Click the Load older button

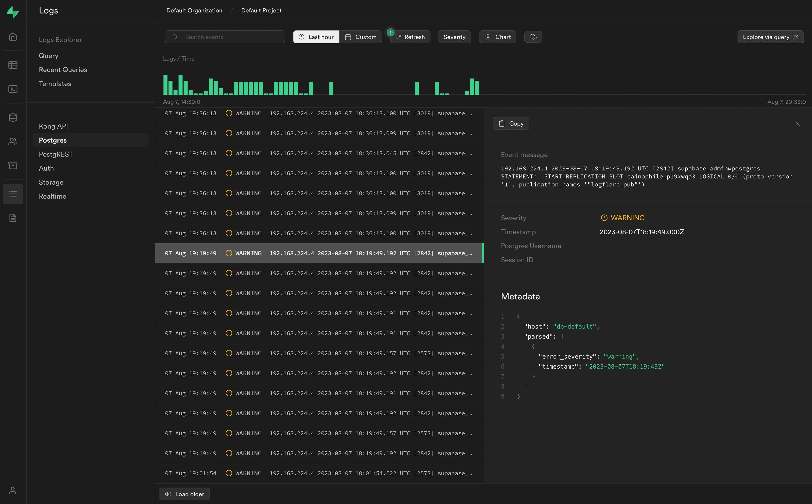[184, 494]
